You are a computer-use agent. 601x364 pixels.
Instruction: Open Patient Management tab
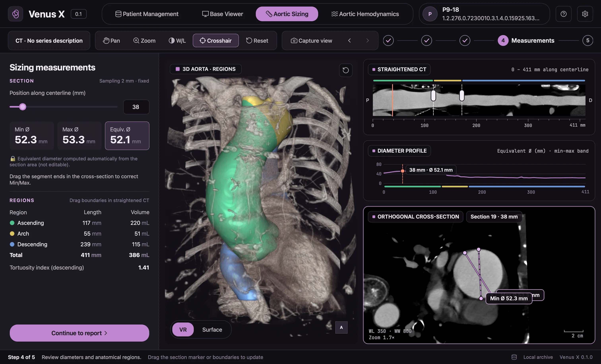[x=147, y=14]
